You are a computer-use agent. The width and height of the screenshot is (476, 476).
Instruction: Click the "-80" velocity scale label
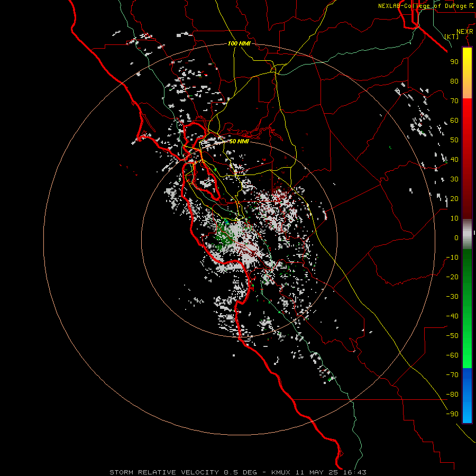point(452,395)
